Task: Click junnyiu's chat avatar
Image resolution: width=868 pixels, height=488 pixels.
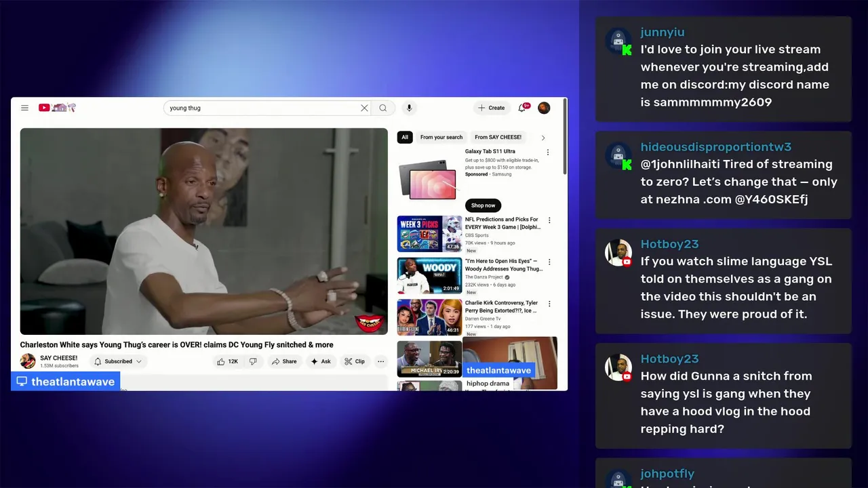Action: point(618,41)
